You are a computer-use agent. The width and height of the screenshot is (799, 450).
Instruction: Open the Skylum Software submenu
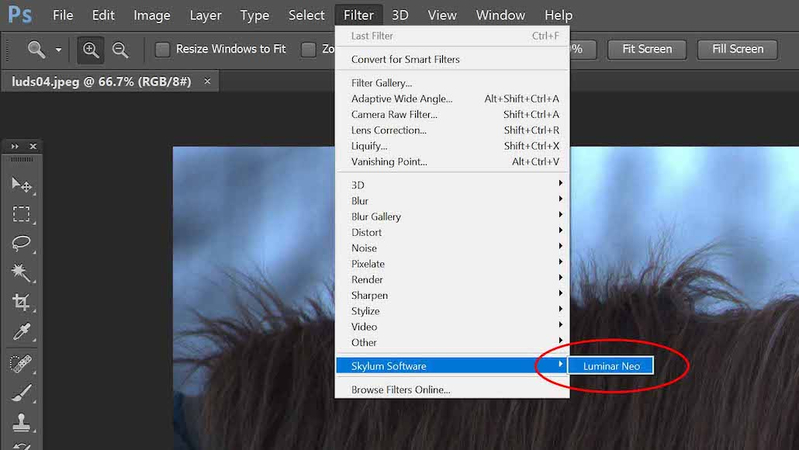pyautogui.click(x=452, y=366)
